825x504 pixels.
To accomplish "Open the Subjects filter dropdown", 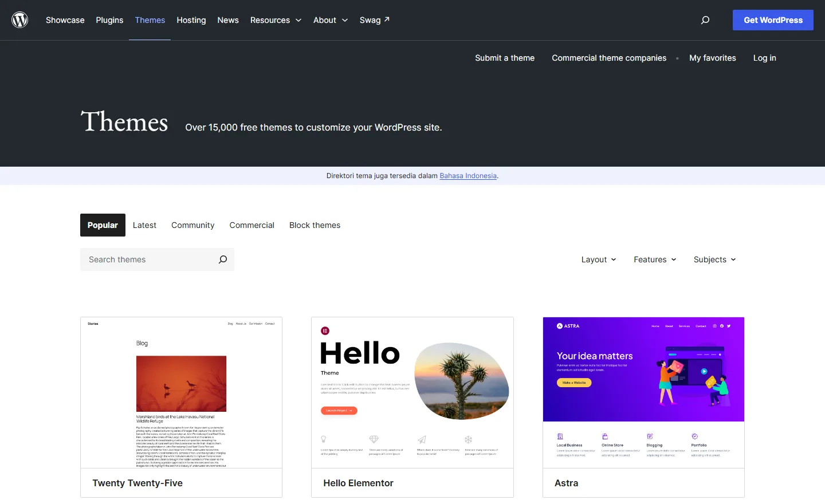I will point(714,259).
